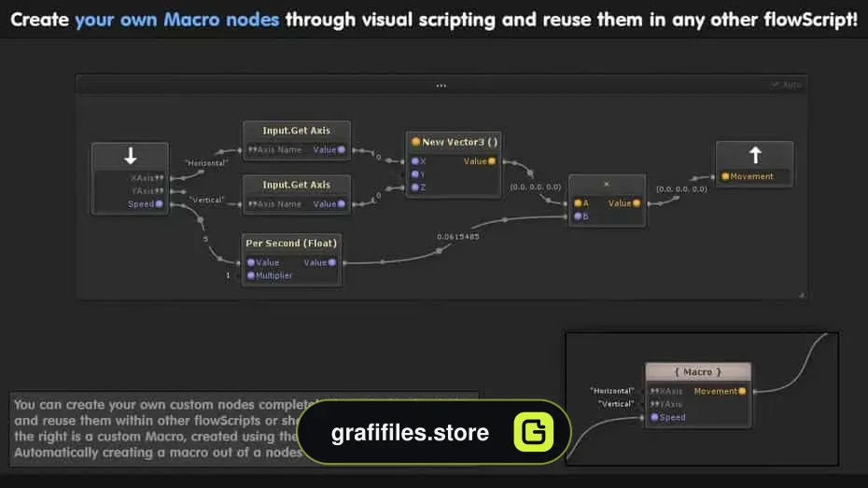Click Value output port of multiply node

637,203
